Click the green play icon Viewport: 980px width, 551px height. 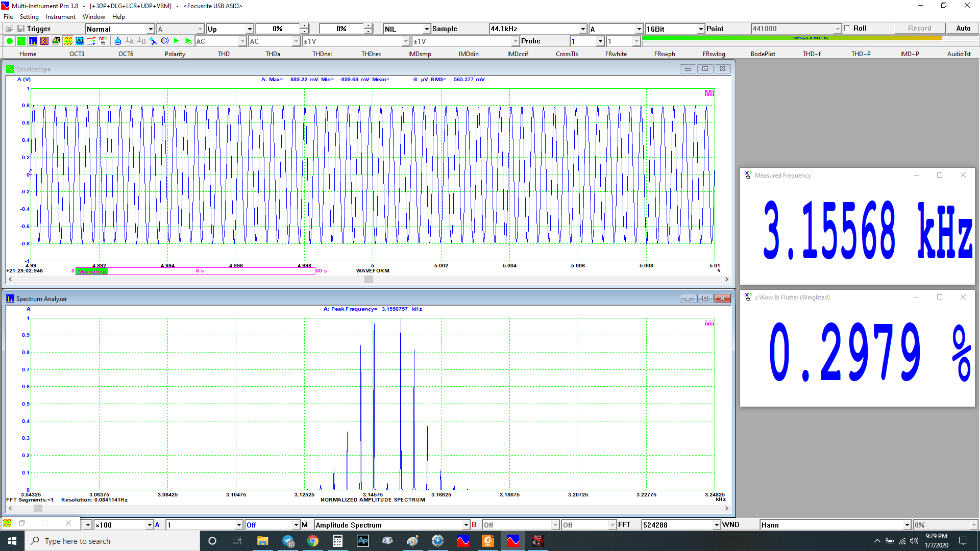(x=177, y=41)
